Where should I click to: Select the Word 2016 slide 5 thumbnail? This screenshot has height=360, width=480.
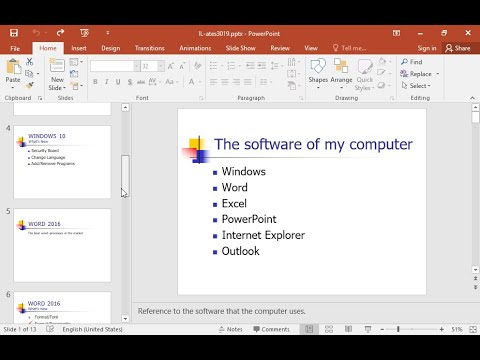pos(62,245)
